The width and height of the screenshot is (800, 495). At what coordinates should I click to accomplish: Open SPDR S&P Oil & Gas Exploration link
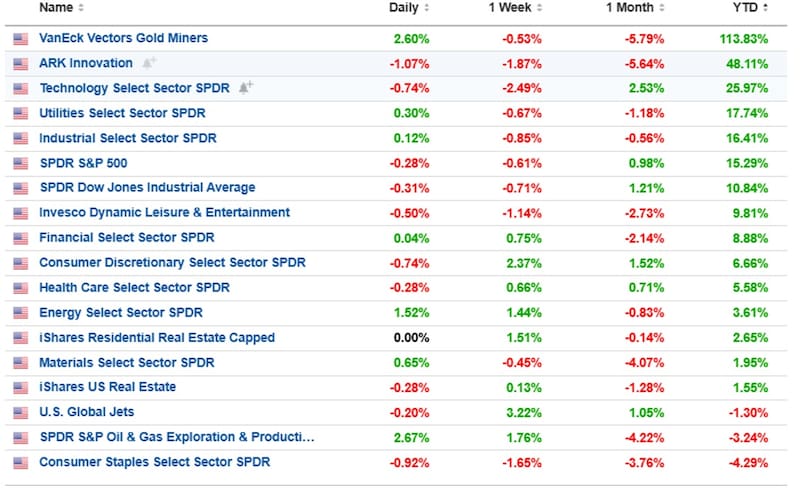click(x=176, y=437)
